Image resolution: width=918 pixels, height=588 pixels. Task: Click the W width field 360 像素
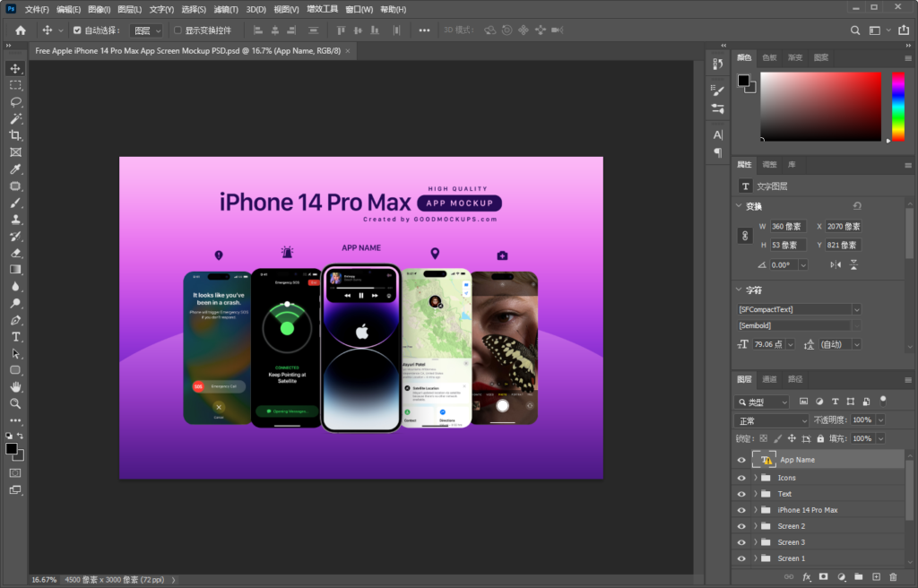pyautogui.click(x=788, y=226)
